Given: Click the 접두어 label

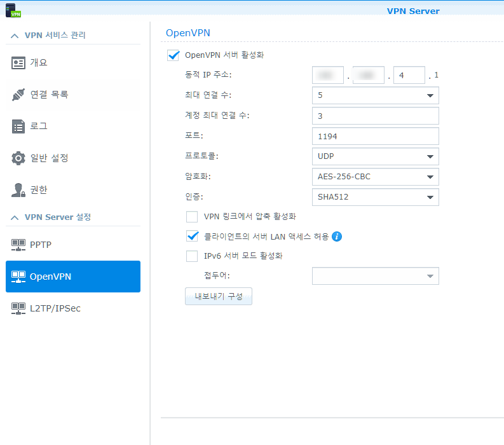Looking at the screenshot, I should (x=217, y=275).
